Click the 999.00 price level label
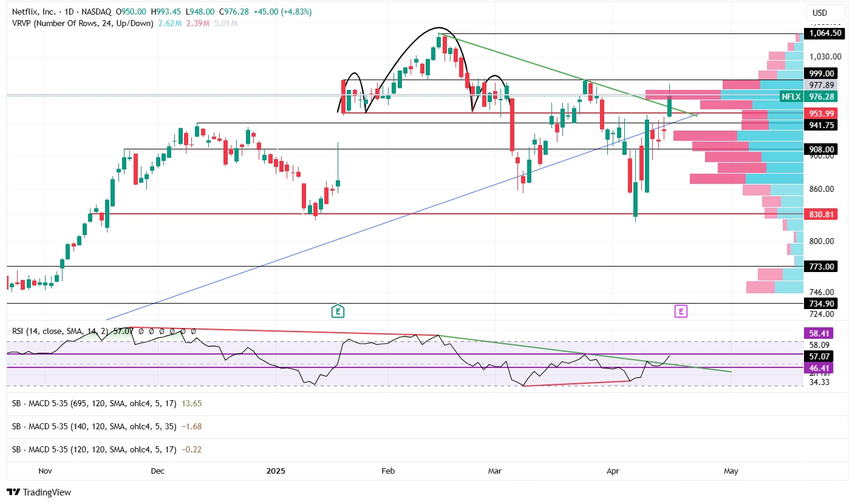This screenshot has height=504, width=855. (x=821, y=73)
